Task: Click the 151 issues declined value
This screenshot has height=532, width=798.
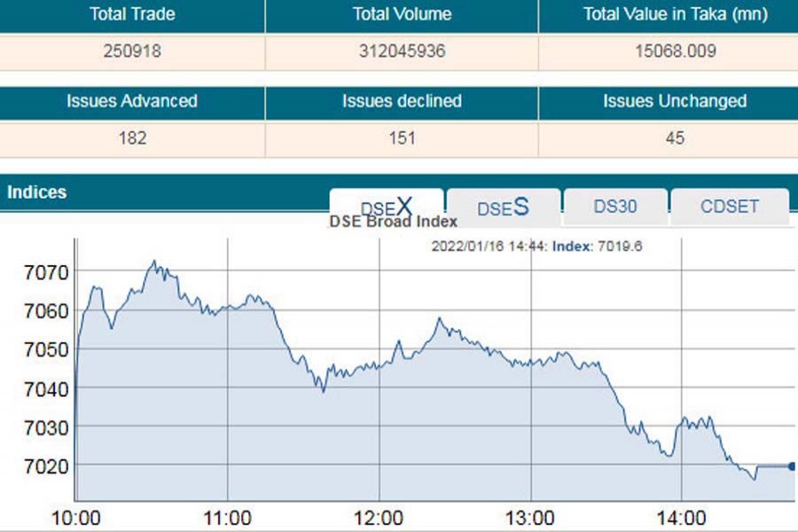Action: [x=402, y=138]
